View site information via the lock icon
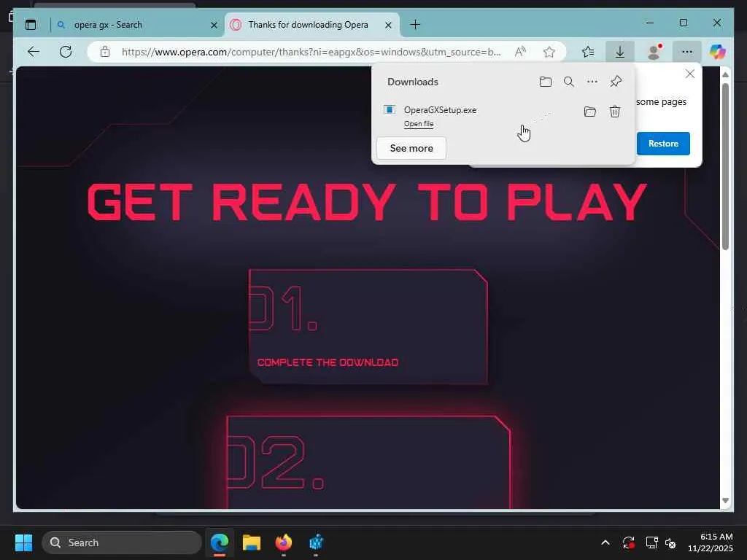This screenshot has width=747, height=560. 105,52
